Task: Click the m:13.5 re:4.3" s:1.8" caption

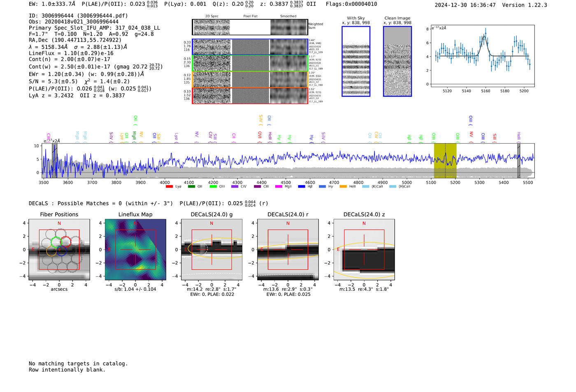Action: (x=364, y=289)
